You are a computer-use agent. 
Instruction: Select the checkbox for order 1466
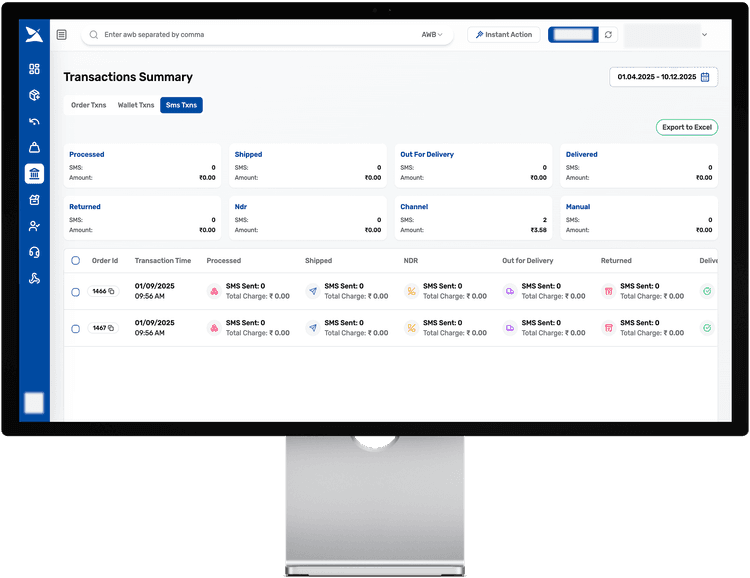75,292
